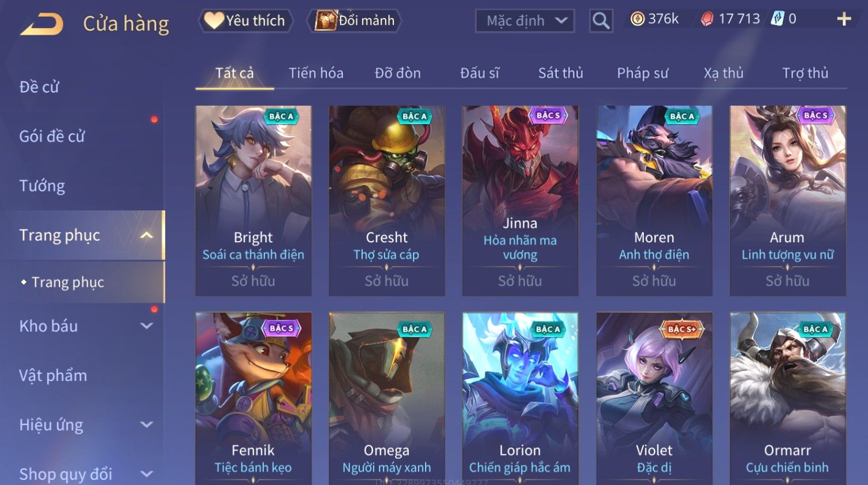Open Tướng in the sidebar
Screen dimensions: 868x485
coord(42,186)
